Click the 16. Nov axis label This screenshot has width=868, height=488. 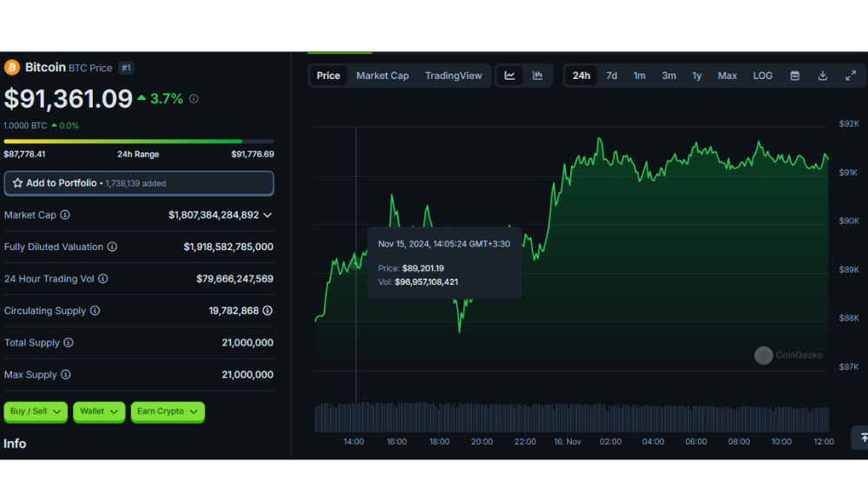click(x=568, y=441)
